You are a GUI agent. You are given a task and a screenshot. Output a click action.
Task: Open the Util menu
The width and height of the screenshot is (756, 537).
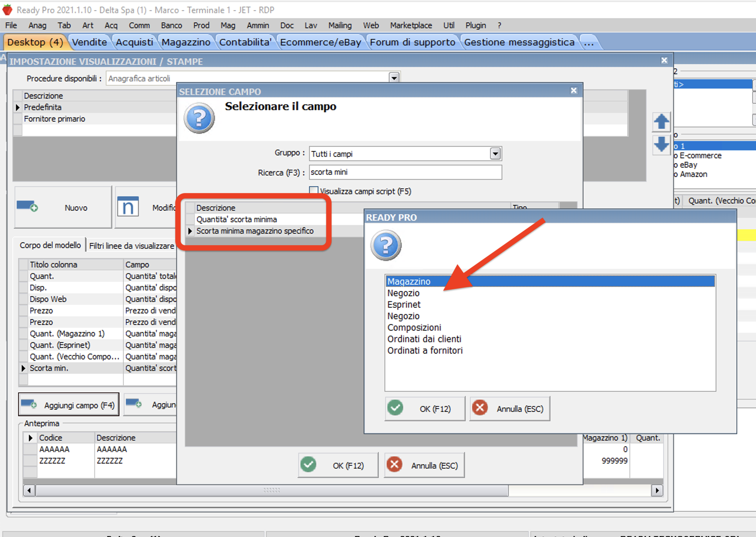coord(449,26)
